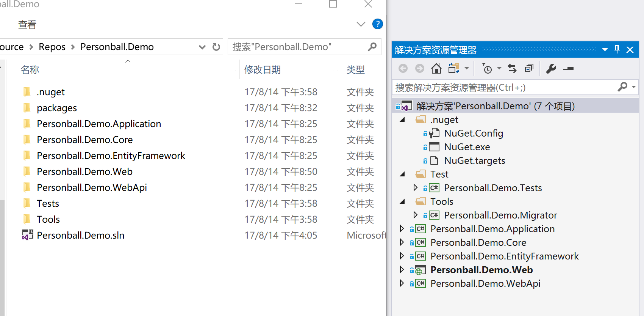The width and height of the screenshot is (644, 316).
Task: Expand the Personball.Demo.EntityFramework project node
Action: click(x=402, y=256)
